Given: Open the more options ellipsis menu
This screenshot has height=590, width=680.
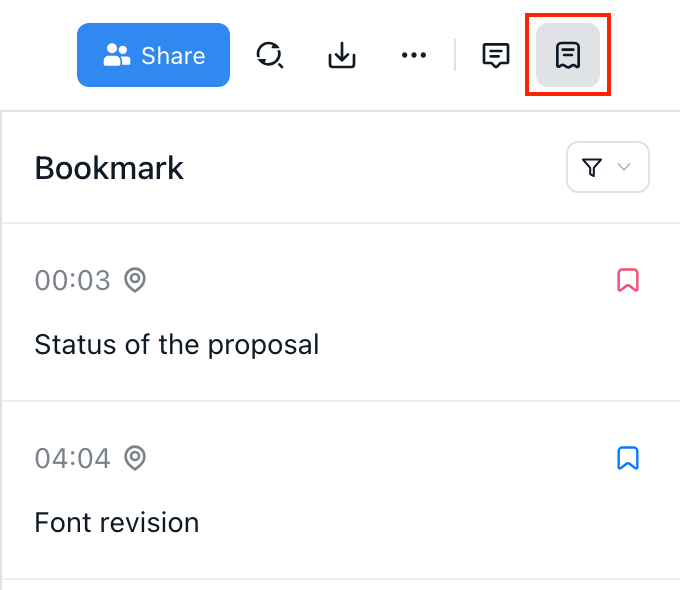Looking at the screenshot, I should (414, 55).
